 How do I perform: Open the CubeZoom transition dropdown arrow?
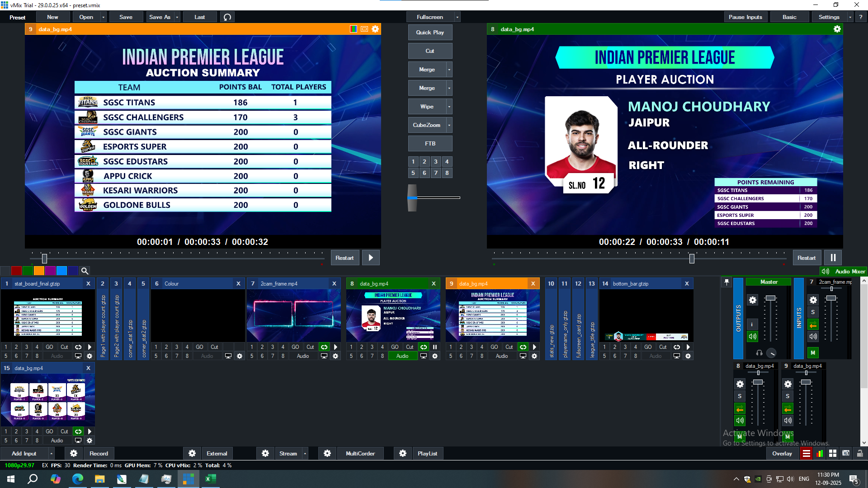pos(449,125)
